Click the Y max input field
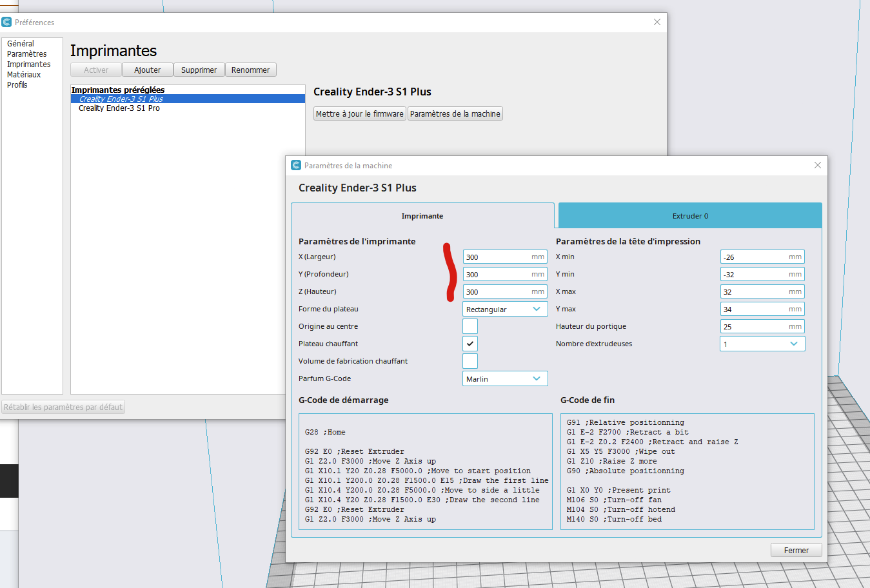The height and width of the screenshot is (588, 870). point(762,309)
